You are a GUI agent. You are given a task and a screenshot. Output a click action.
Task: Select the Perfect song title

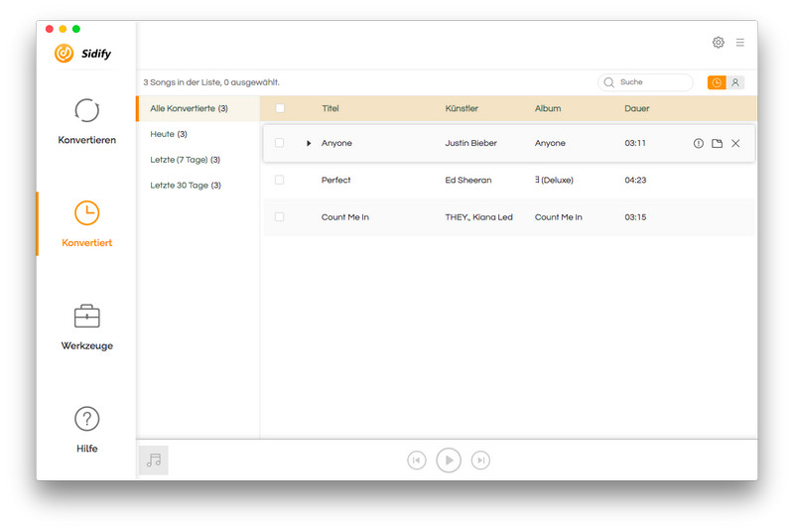pyautogui.click(x=335, y=180)
